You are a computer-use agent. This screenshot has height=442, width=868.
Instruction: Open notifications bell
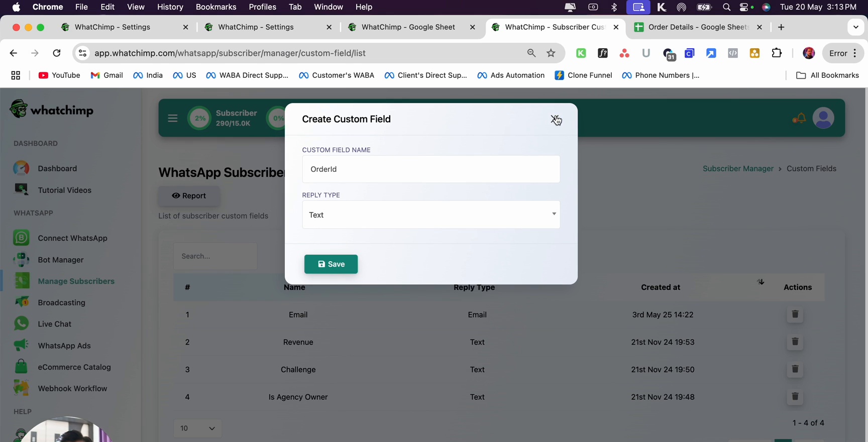tap(799, 119)
